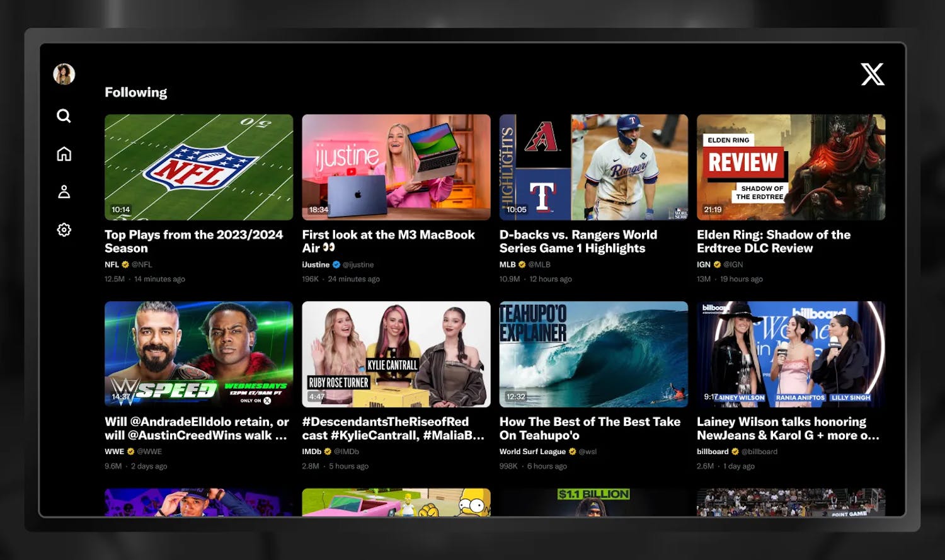Click the Lainey Wilson video title
The image size is (945, 560).
[x=787, y=428]
